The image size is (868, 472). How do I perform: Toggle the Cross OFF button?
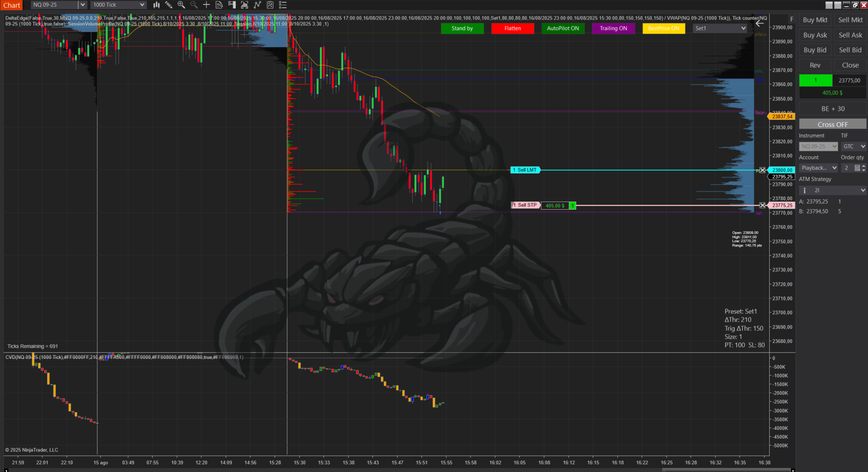(x=833, y=125)
